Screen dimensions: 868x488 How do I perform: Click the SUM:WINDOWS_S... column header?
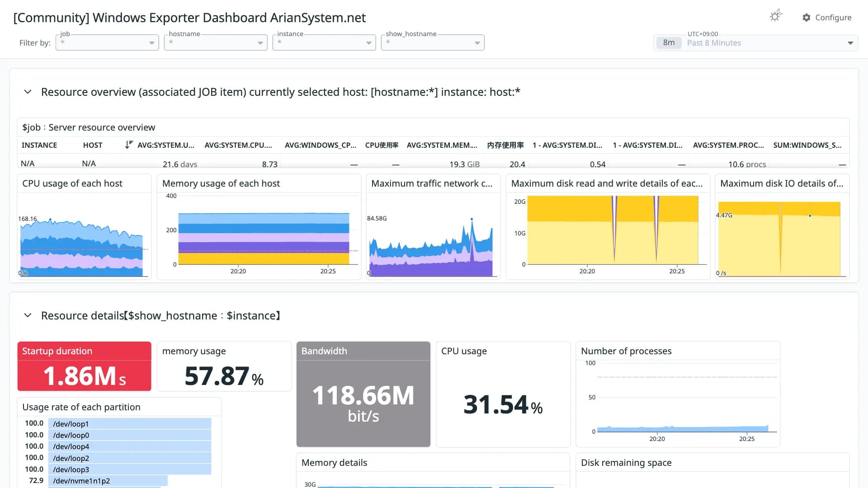807,145
